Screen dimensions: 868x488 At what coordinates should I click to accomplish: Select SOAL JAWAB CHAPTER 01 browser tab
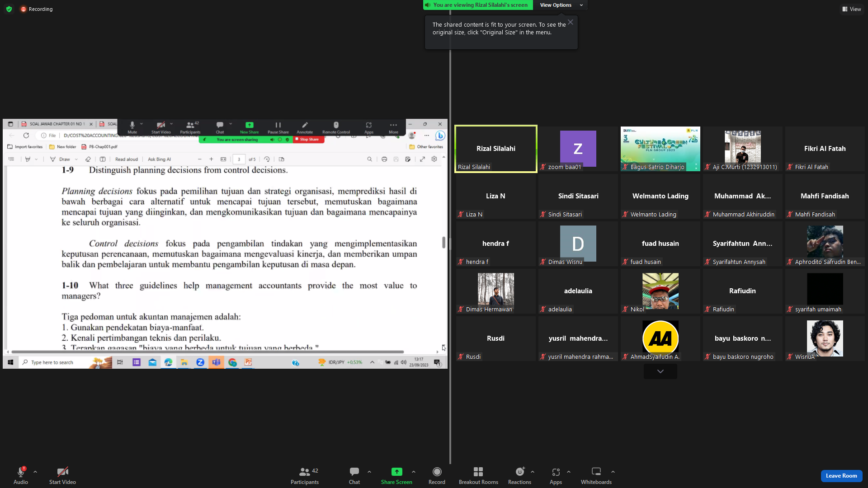coord(57,124)
